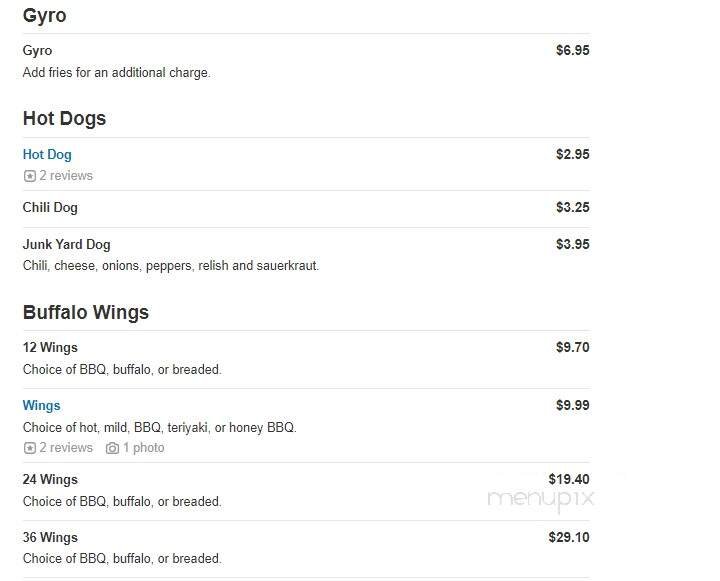Open the Wings item link
720x581 pixels.
pos(41,406)
